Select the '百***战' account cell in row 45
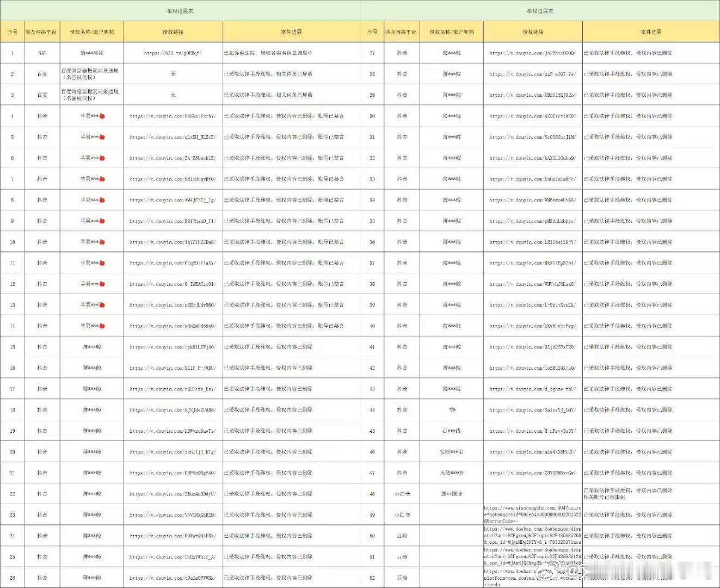The width and height of the screenshot is (720, 588). pyautogui.click(x=451, y=431)
